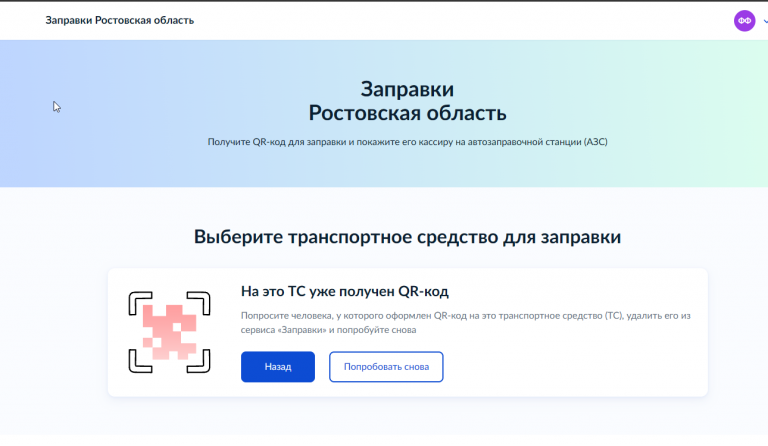Click the description line starting with Попросите человека
768x446 pixels.
(x=465, y=316)
